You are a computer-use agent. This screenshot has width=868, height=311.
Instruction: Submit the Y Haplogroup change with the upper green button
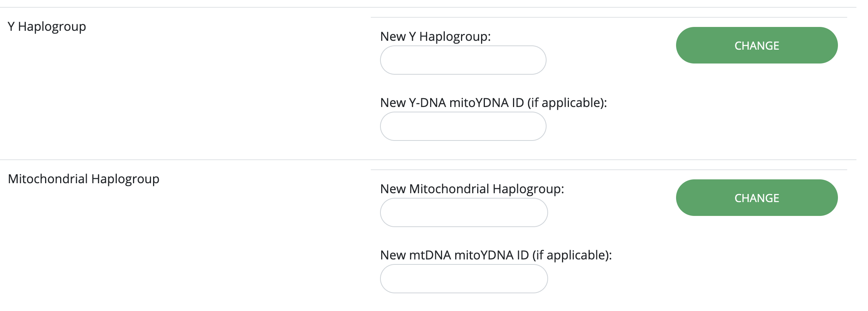pyautogui.click(x=757, y=45)
